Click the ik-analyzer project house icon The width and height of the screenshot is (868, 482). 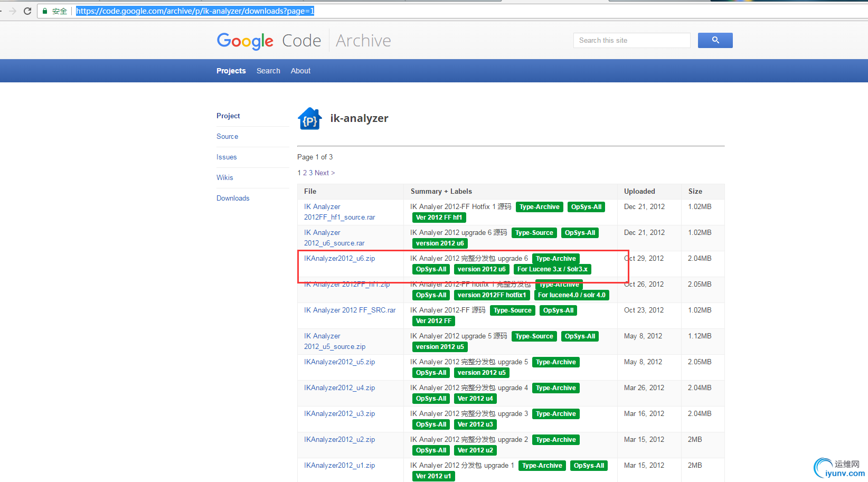coord(310,119)
